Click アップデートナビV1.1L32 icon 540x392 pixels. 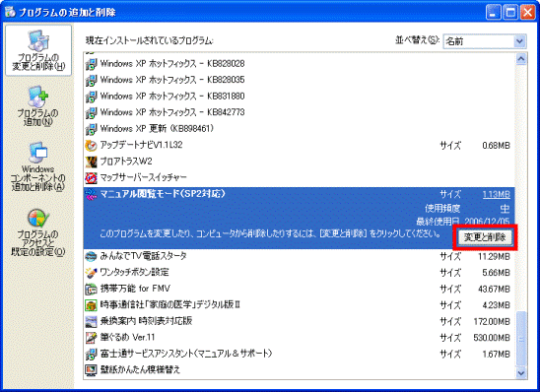(91, 145)
